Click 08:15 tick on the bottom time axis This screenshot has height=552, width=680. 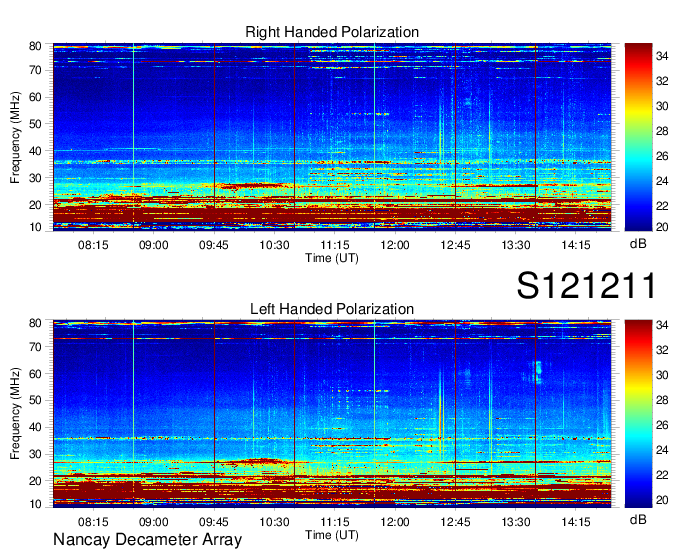[93, 522]
